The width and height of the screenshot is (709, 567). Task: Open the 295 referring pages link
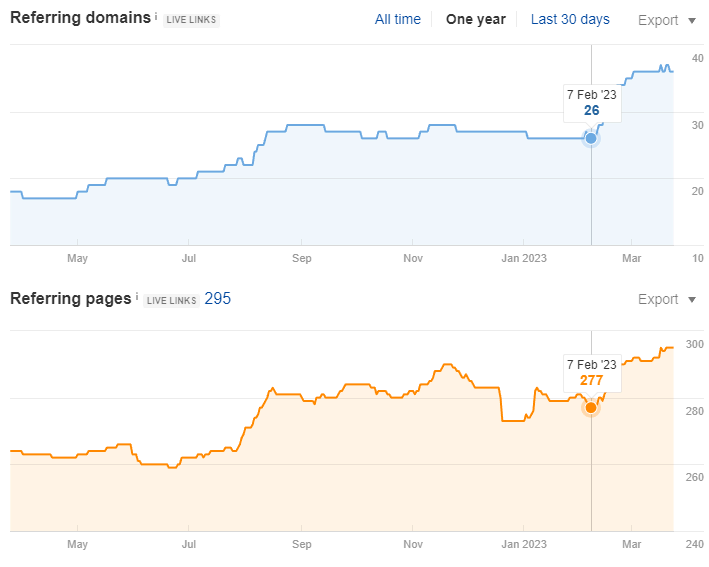pos(218,298)
